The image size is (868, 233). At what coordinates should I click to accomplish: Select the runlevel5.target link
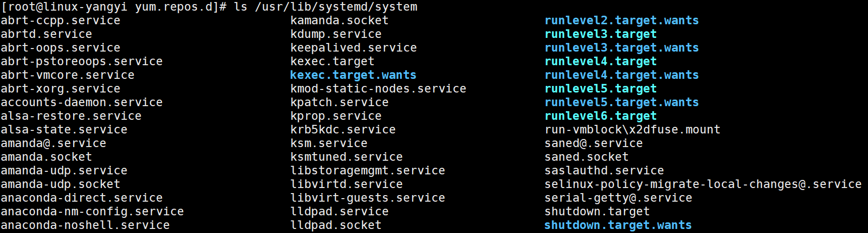coord(600,89)
